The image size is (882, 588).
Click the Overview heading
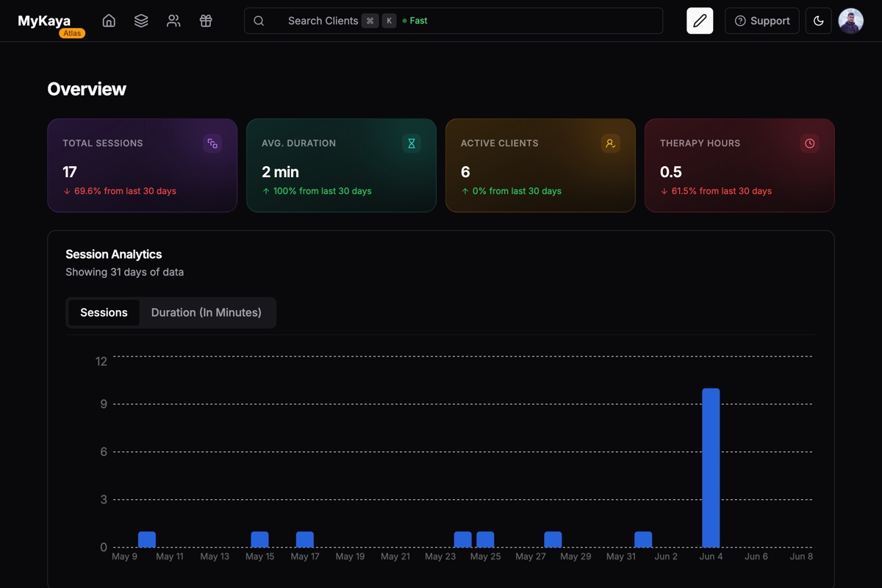(x=87, y=89)
